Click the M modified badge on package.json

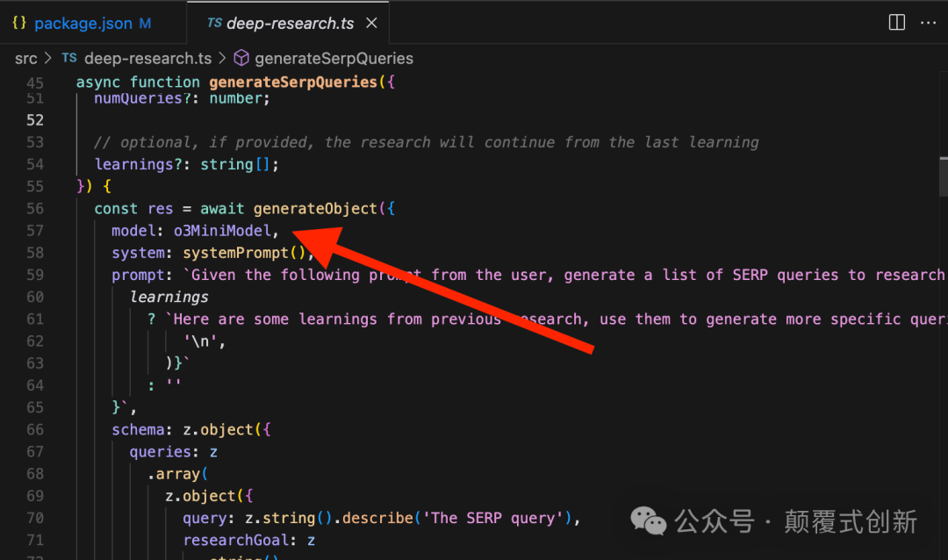(145, 23)
